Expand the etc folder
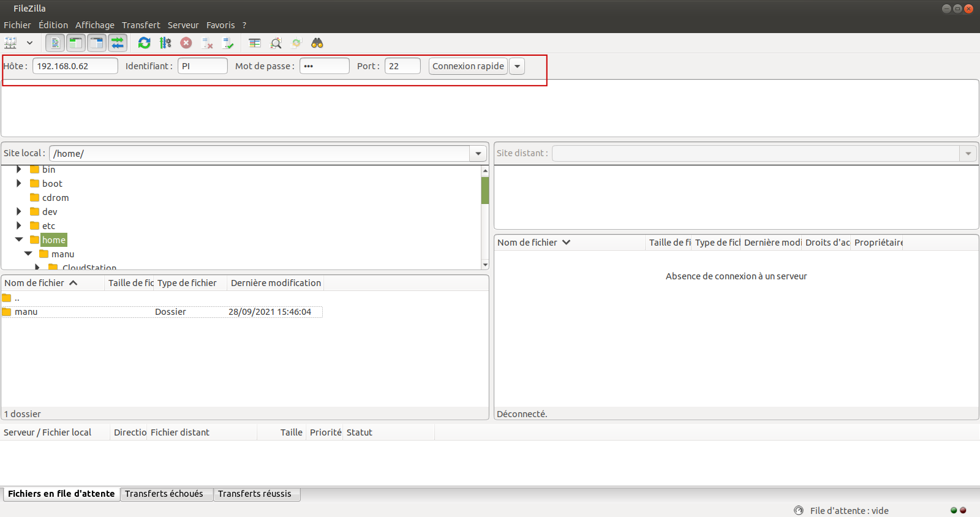 pyautogui.click(x=18, y=225)
